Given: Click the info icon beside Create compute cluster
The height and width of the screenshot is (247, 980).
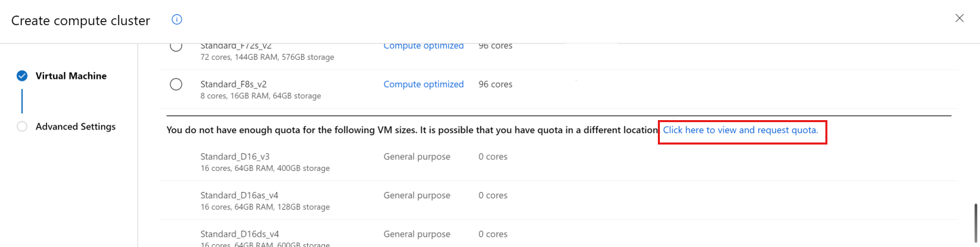Looking at the screenshot, I should tap(177, 20).
